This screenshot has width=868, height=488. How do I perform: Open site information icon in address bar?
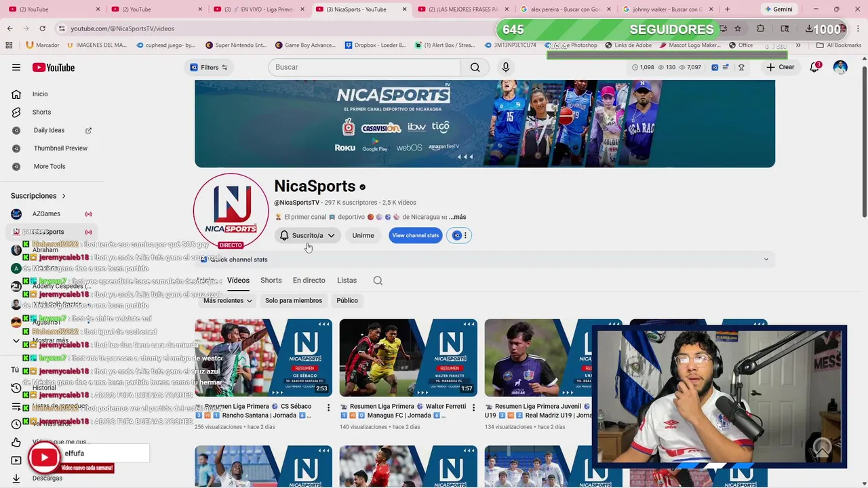[62, 28]
